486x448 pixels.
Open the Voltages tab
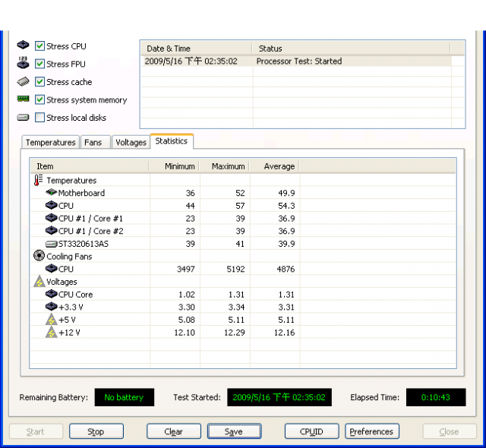[x=131, y=142]
